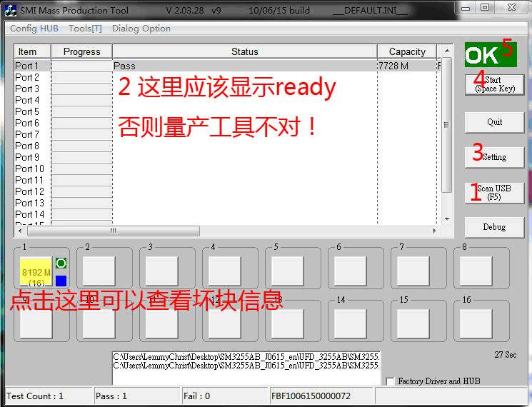532x407 pixels.
Task: Click the vertical scrollbar thumb
Action: tap(447, 124)
